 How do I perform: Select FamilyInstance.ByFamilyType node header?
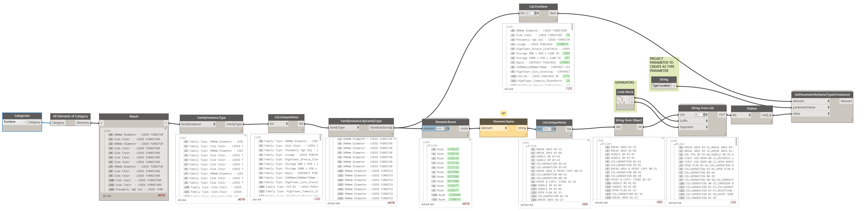pos(361,121)
